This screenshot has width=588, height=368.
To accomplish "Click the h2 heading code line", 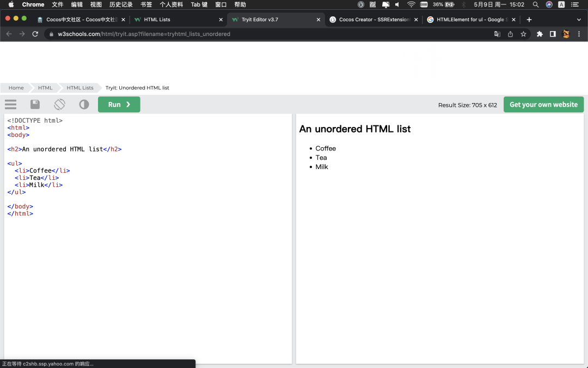I will pyautogui.click(x=64, y=149).
